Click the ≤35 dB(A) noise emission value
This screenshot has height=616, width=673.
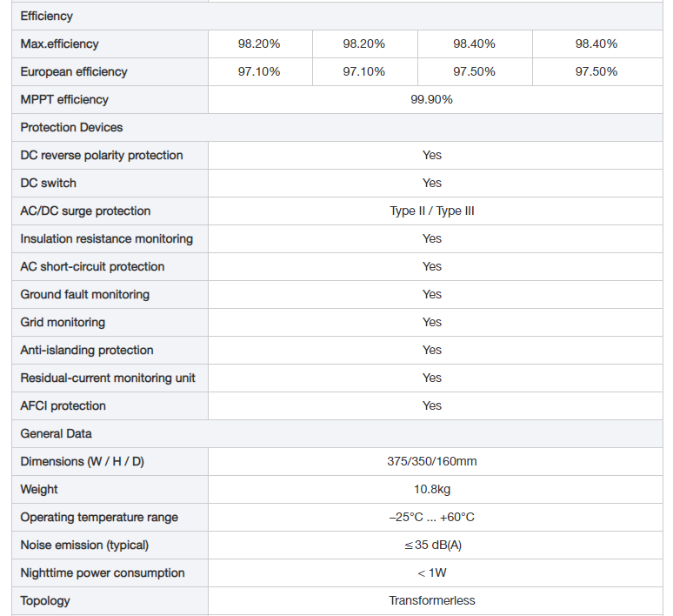[433, 546]
